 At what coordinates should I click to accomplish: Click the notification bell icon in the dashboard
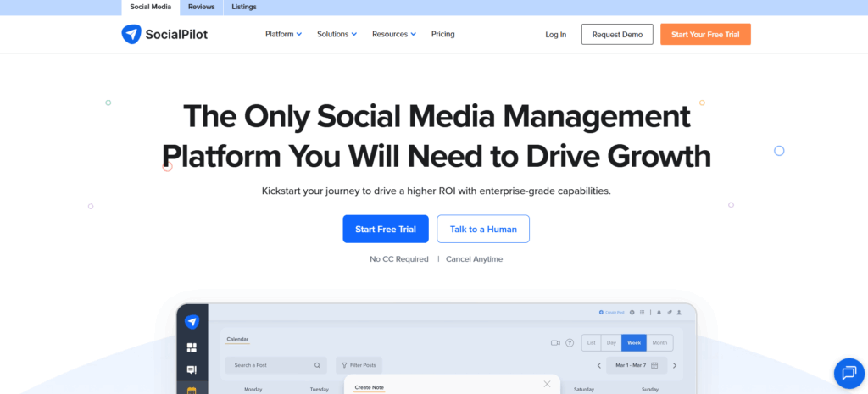pos(659,312)
